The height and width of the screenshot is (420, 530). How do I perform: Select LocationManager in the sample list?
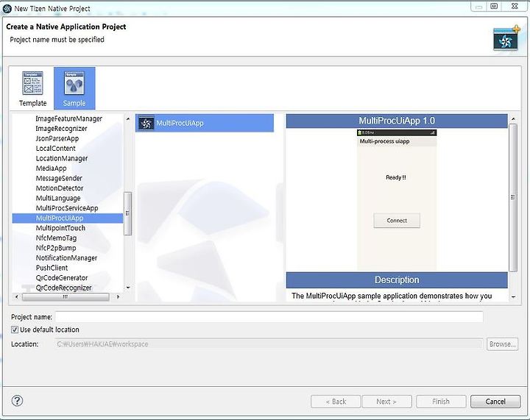point(62,158)
